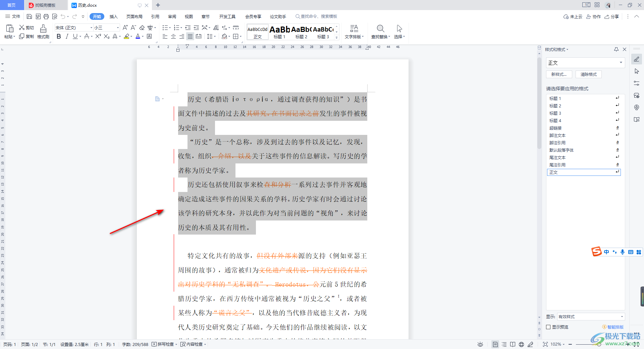This screenshot has width=644, height=349.
Task: Check the 显示预览 checkbox
Action: 548,327
